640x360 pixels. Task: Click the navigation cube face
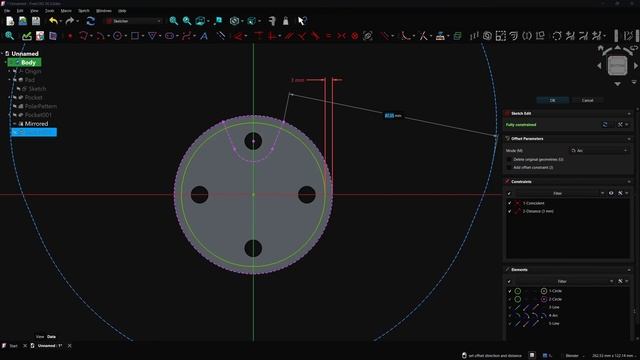coord(617,65)
